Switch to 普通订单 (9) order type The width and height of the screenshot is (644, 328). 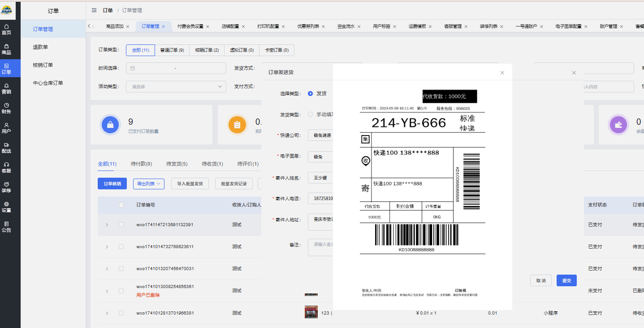(x=172, y=50)
